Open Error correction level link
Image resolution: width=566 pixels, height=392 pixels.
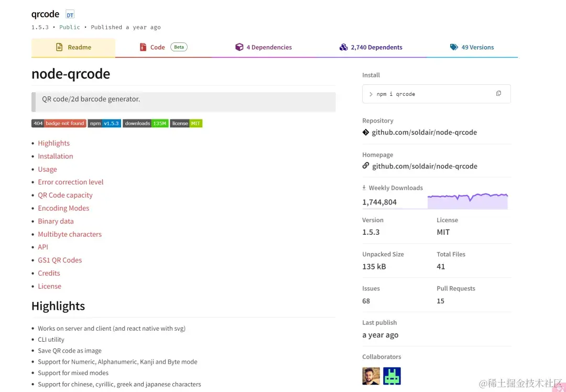(x=70, y=182)
